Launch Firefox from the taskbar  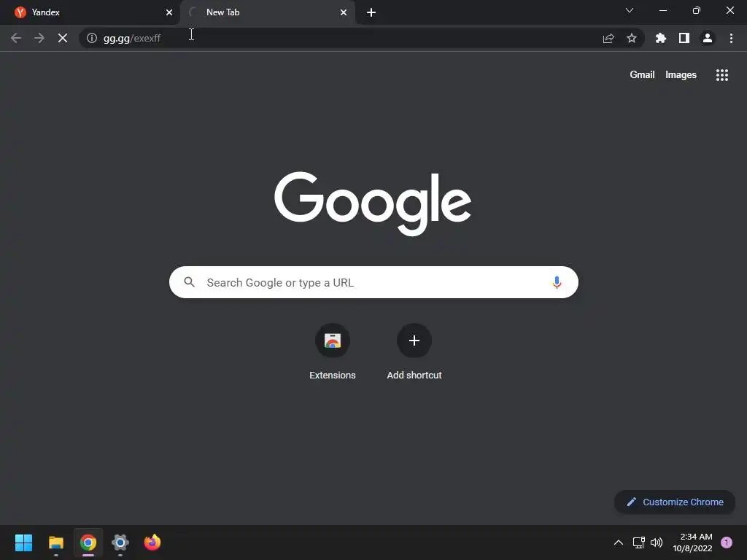click(x=152, y=542)
